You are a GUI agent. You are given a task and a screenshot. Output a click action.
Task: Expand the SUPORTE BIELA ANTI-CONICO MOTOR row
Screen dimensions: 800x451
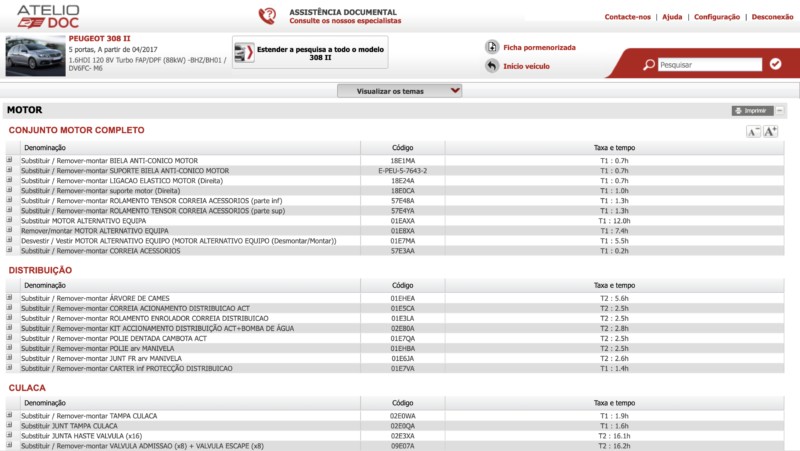pos(9,170)
